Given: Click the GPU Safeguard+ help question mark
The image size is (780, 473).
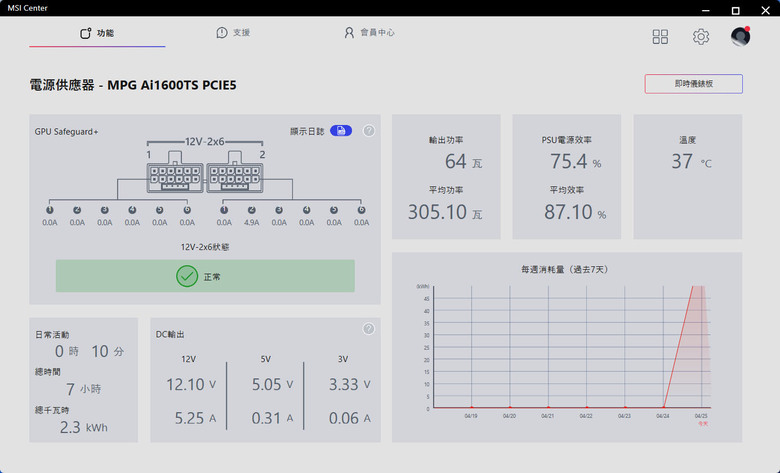Looking at the screenshot, I should (x=369, y=131).
